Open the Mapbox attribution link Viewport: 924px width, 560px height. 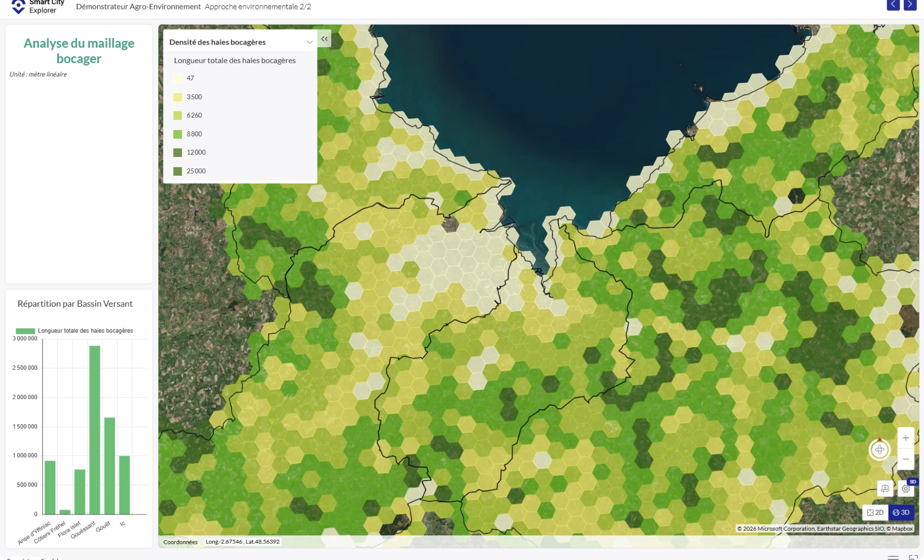(x=902, y=529)
